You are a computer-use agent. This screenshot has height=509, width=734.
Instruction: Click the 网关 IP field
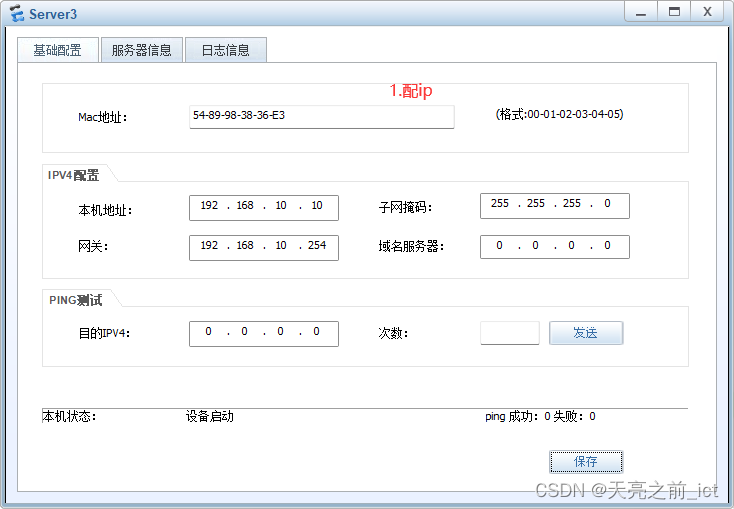[264, 247]
